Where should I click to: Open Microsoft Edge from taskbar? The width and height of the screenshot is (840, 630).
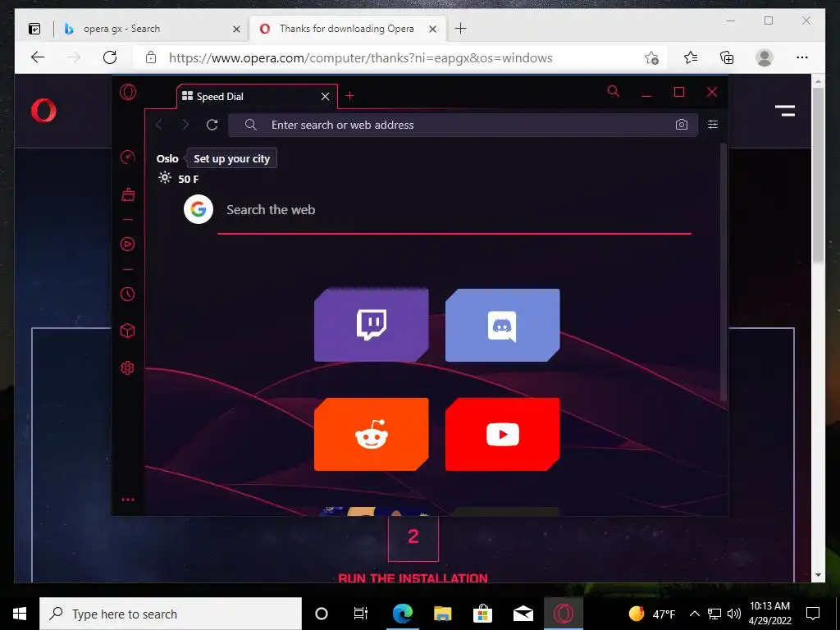[x=402, y=614]
